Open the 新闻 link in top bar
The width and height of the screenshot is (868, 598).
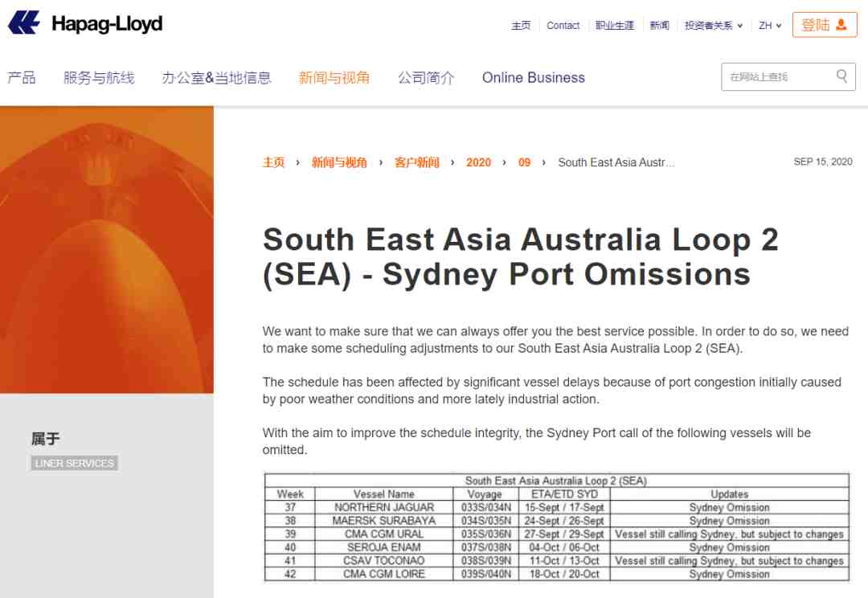tap(659, 26)
